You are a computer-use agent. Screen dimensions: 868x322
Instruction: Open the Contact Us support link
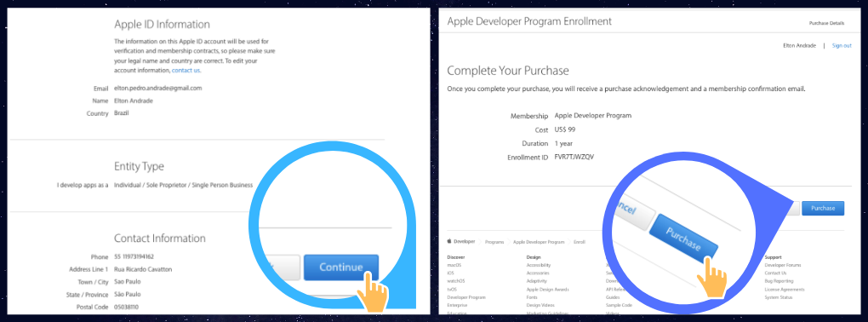pos(775,273)
